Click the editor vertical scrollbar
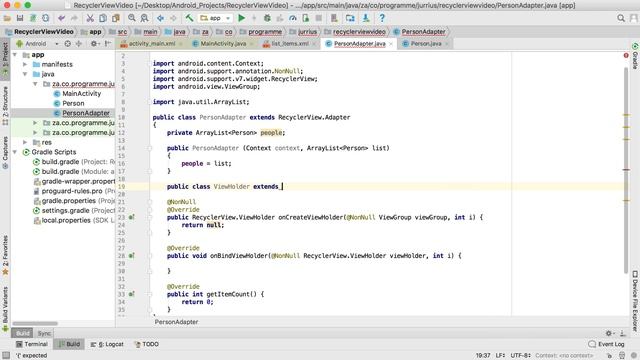The height and width of the screenshot is (360, 640). (626, 169)
